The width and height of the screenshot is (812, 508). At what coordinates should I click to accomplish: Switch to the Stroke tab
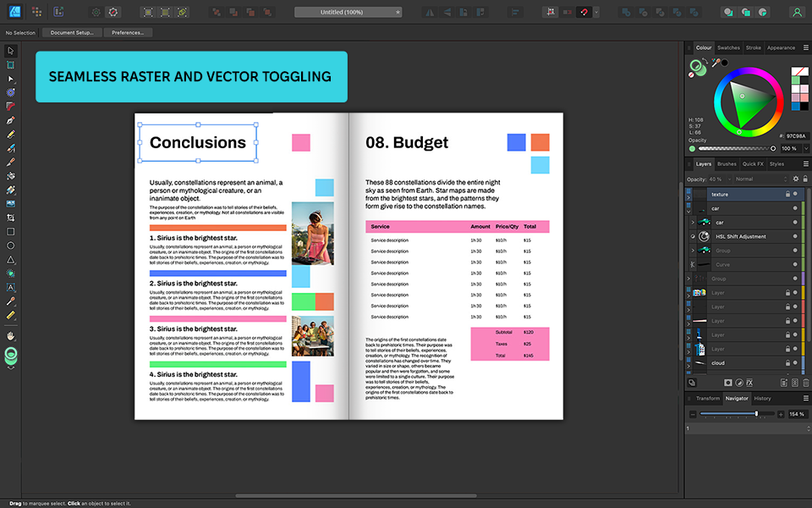point(753,47)
